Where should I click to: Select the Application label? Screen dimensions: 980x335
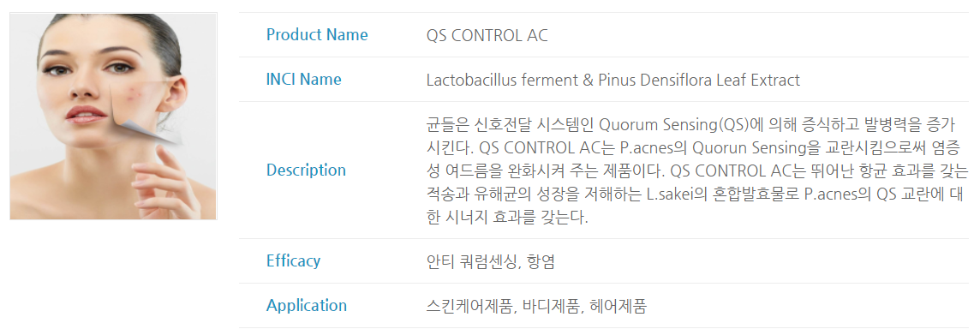click(x=307, y=306)
